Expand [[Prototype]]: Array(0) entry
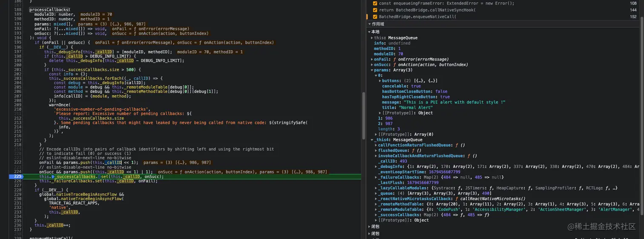The image size is (644, 239). pyautogui.click(x=376, y=134)
